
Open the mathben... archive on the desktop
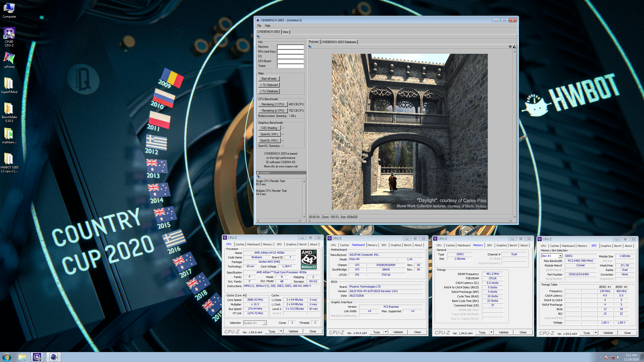click(x=9, y=136)
